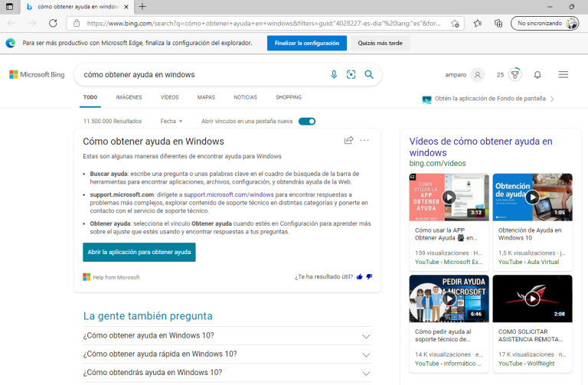This screenshot has width=588, height=385.
Task: Switch to the MAPAS tab
Action: click(x=206, y=97)
